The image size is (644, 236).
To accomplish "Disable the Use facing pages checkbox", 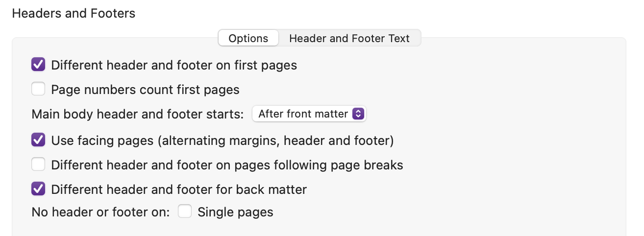I will [38, 141].
